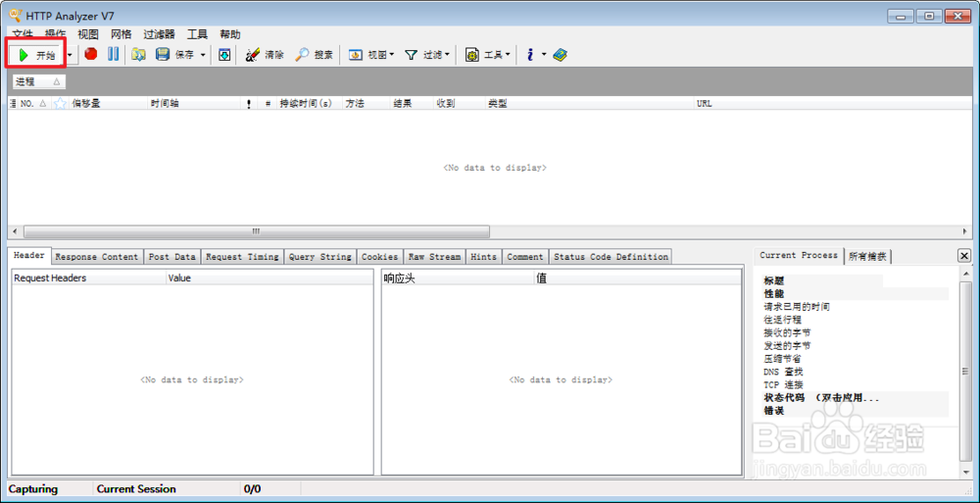Click the star column header
Screen dimensions: 980x503
(x=60, y=104)
